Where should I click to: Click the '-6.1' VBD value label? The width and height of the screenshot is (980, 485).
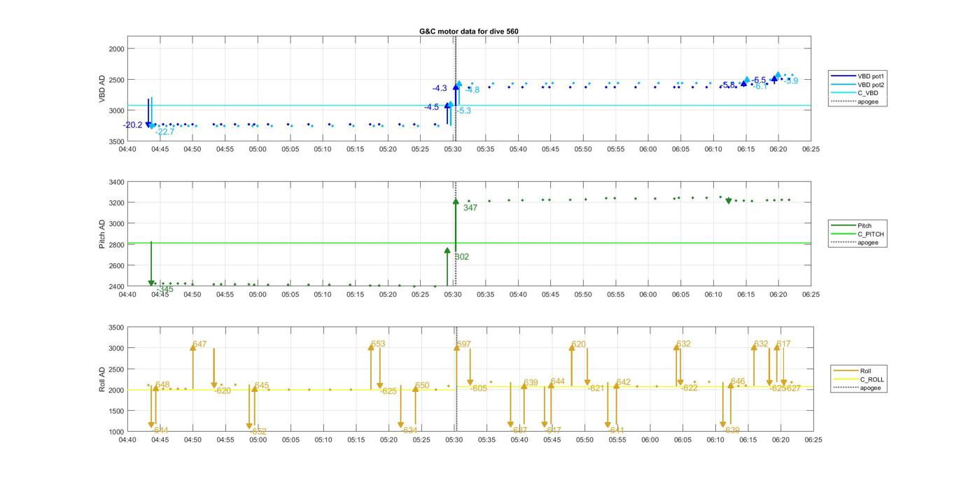tap(760, 86)
